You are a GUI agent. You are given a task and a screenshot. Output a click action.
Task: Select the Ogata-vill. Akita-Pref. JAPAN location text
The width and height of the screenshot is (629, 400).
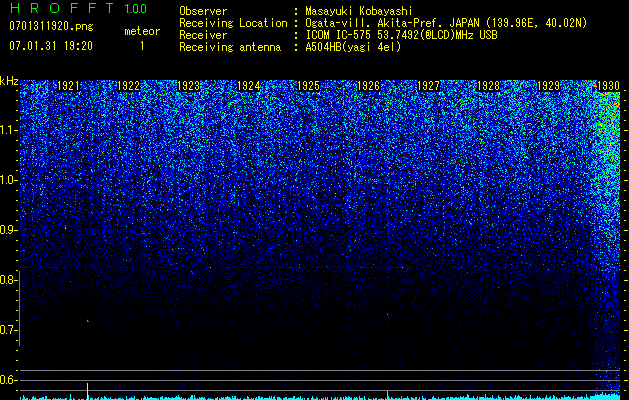446,23
